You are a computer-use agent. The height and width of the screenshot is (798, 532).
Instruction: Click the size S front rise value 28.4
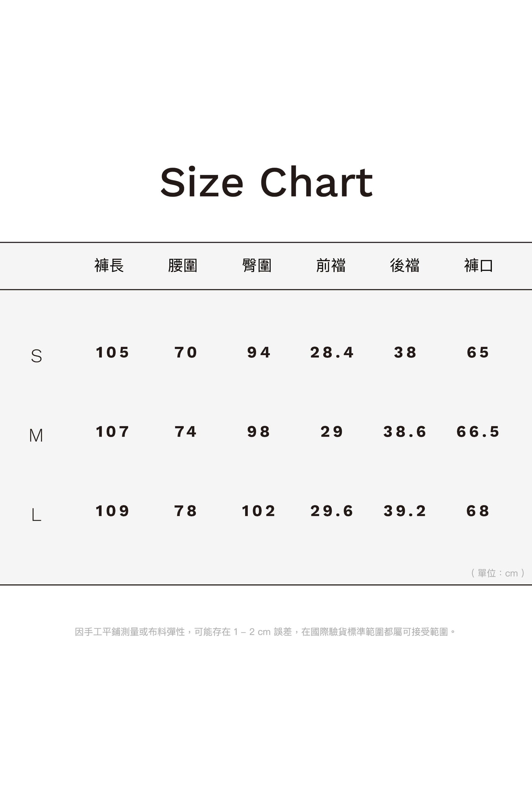click(332, 353)
